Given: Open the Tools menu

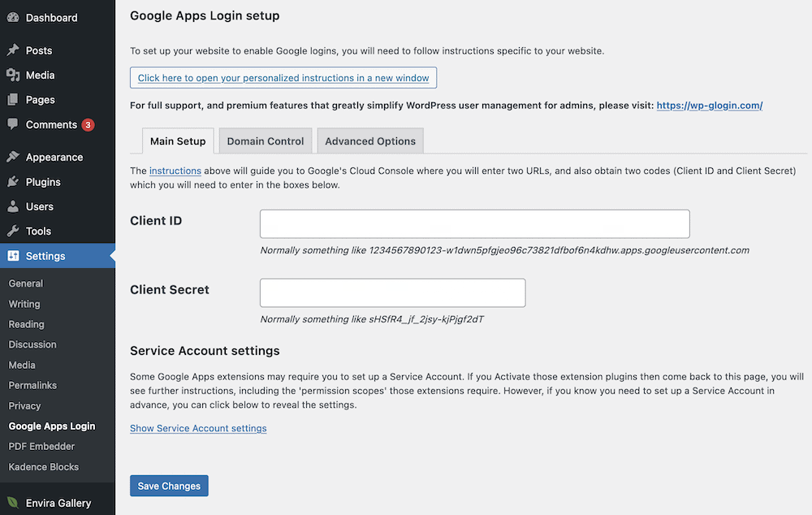Looking at the screenshot, I should pyautogui.click(x=38, y=231).
